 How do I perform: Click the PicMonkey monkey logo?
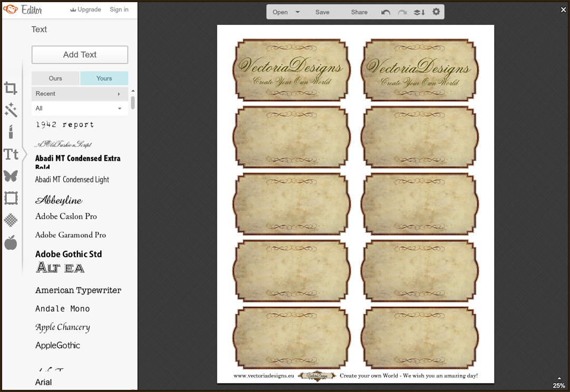click(10, 9)
